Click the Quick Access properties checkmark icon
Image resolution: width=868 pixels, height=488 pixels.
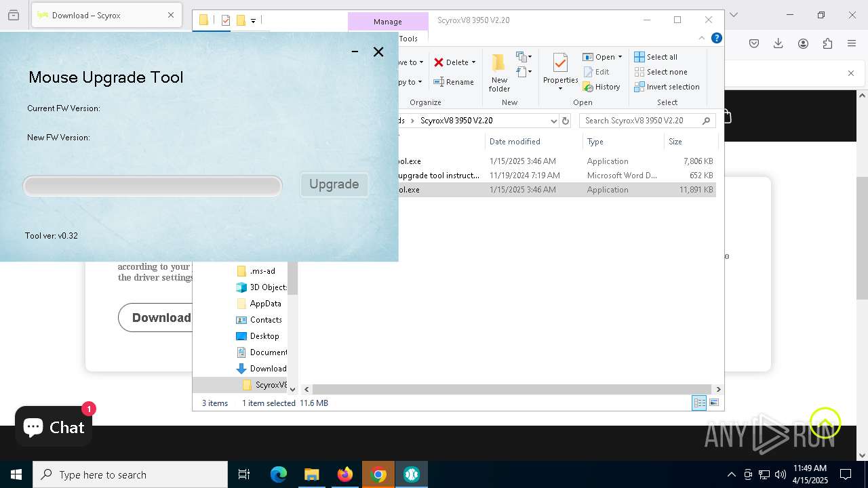tap(226, 20)
